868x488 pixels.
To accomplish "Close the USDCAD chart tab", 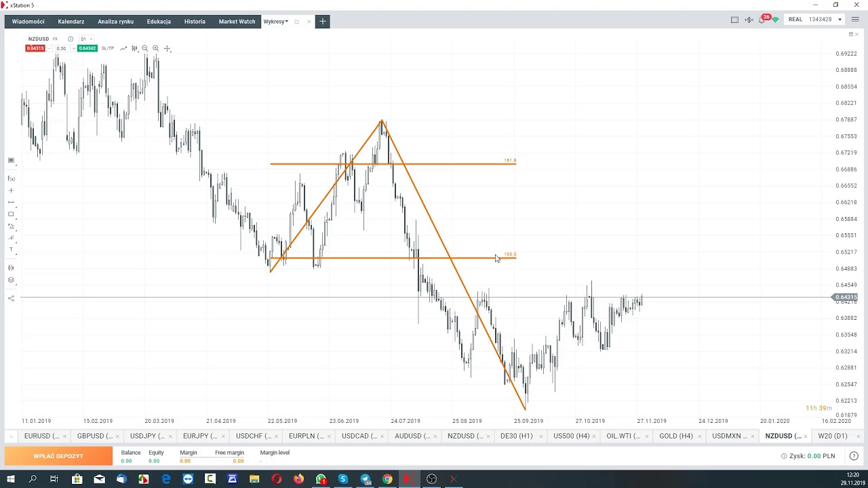I will pos(382,436).
